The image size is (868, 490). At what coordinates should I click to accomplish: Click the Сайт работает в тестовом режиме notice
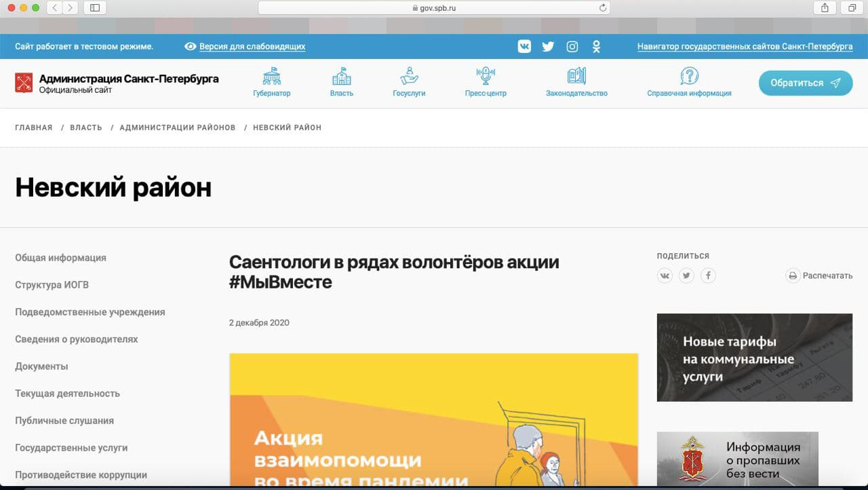click(x=84, y=47)
